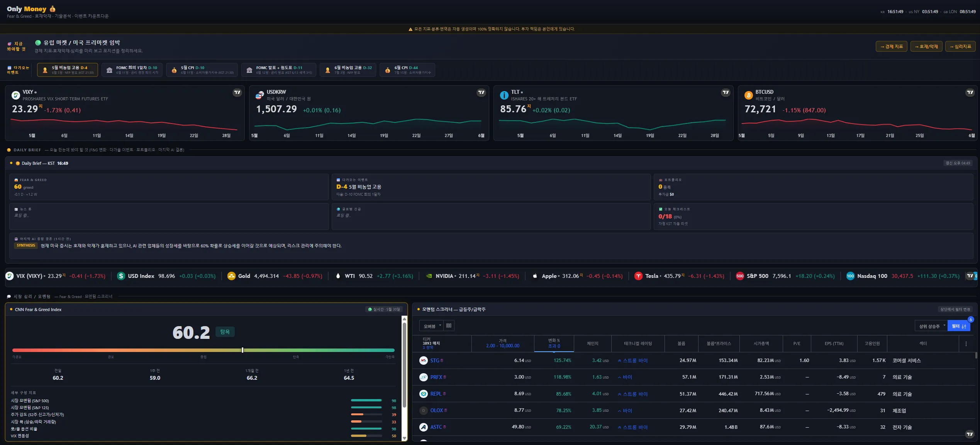Select the 6월 CPI D-44 event
The image size is (980, 445).
click(x=407, y=70)
